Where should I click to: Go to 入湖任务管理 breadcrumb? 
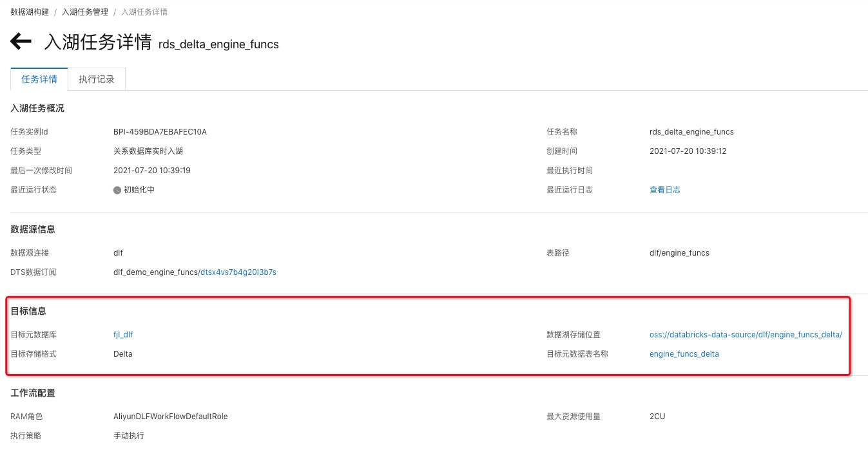click(x=85, y=12)
